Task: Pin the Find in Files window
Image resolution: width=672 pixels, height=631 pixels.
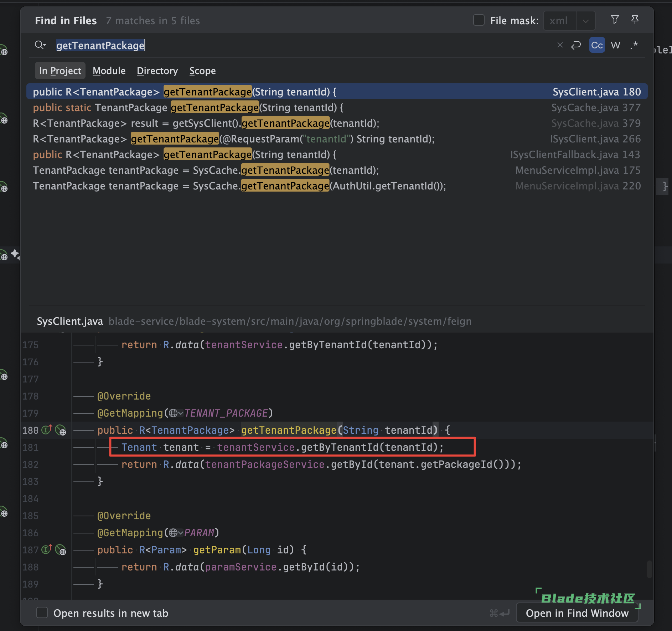Action: pyautogui.click(x=635, y=20)
